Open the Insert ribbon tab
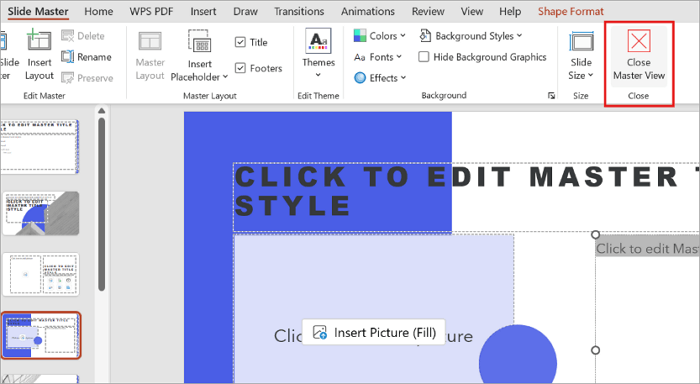Viewport: 700px width, 384px height. pyautogui.click(x=203, y=11)
